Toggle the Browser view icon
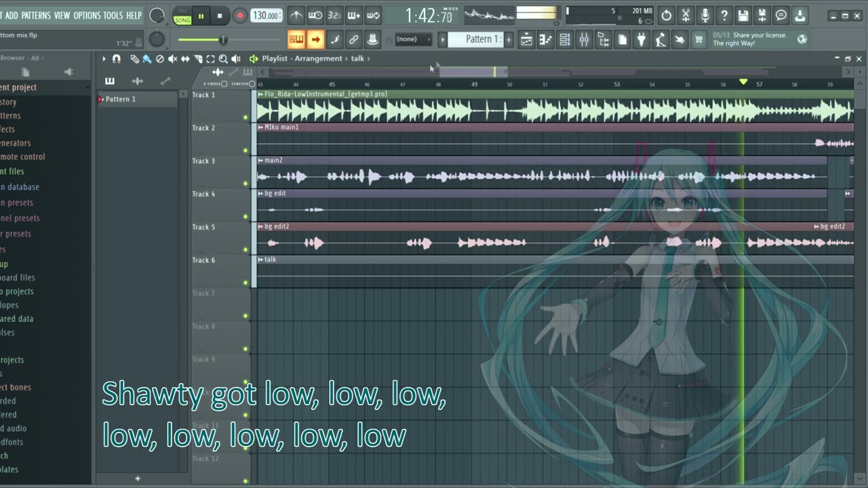Screen dimensions: 868x488 tap(603, 40)
